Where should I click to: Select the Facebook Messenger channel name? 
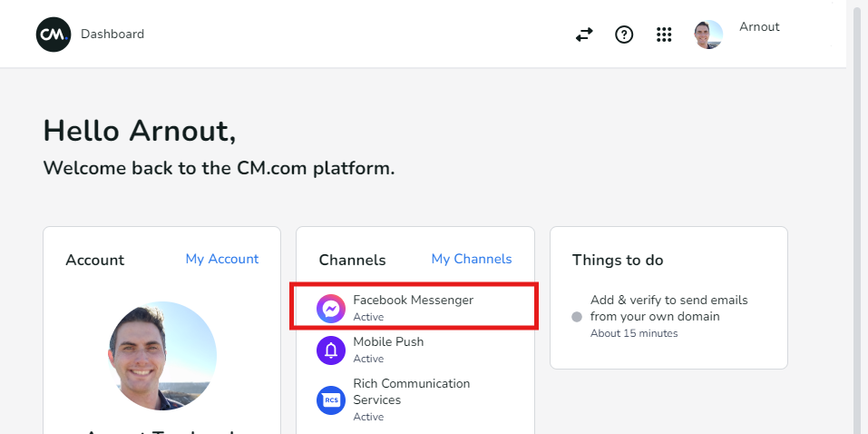click(413, 300)
